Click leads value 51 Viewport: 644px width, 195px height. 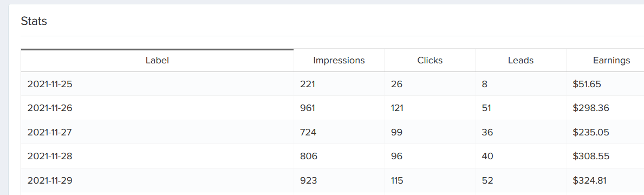click(487, 108)
